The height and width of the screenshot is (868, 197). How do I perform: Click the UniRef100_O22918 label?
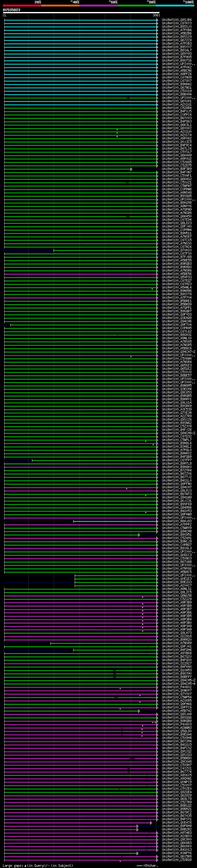coord(176,636)
